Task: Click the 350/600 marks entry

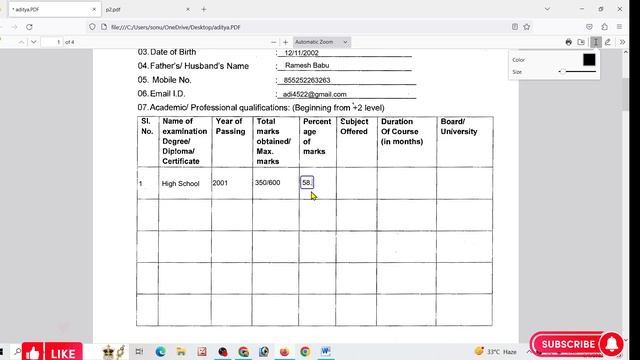Action: coord(268,182)
